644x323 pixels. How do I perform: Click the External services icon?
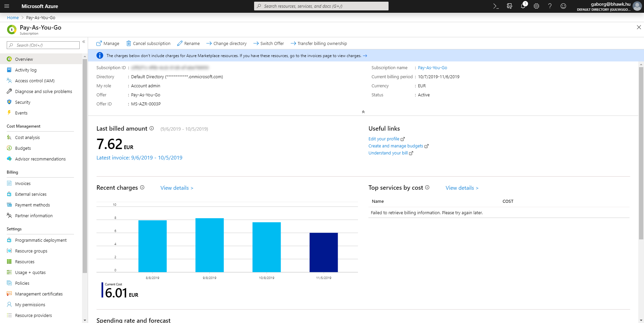coord(9,194)
